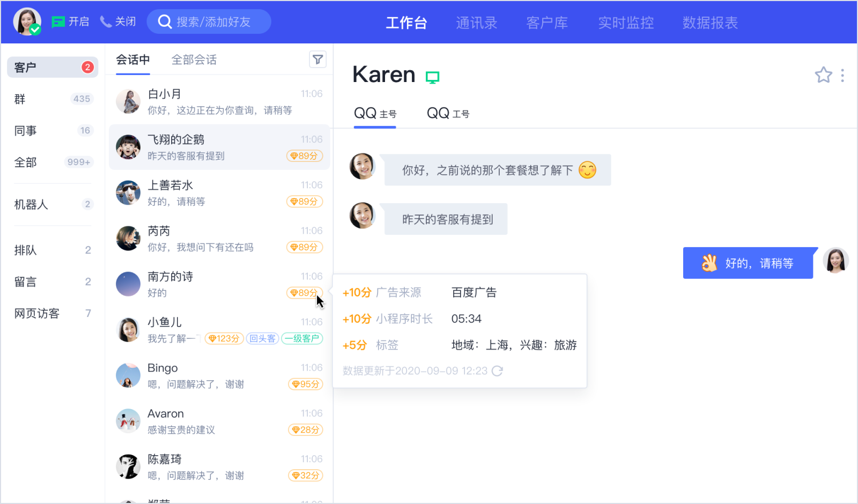This screenshot has width=858, height=504.
Task: Click the 百度广告 value in the popup
Action: point(474,293)
